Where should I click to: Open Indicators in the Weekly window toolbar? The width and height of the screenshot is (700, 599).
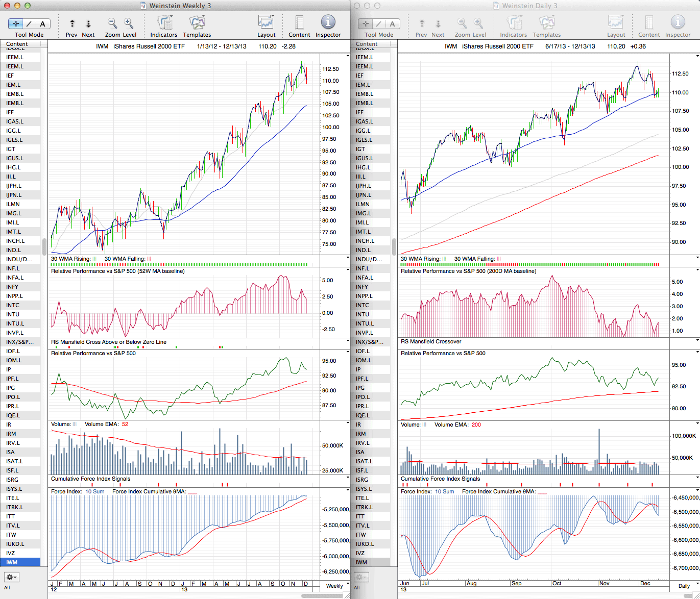tap(164, 23)
